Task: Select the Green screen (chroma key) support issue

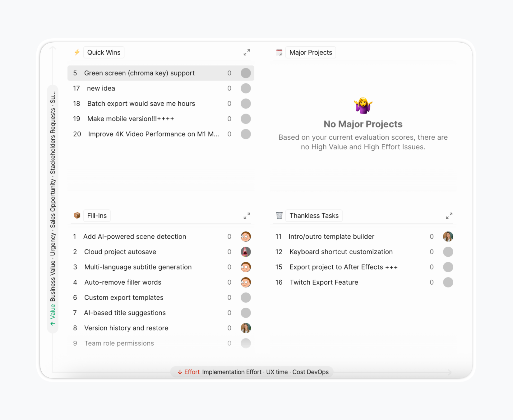Action: [139, 73]
